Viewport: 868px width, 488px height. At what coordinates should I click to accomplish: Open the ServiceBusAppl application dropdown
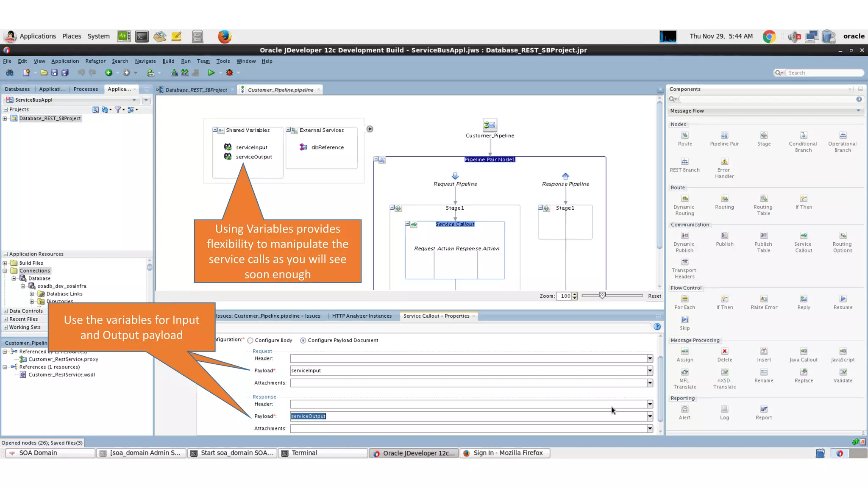pos(134,100)
